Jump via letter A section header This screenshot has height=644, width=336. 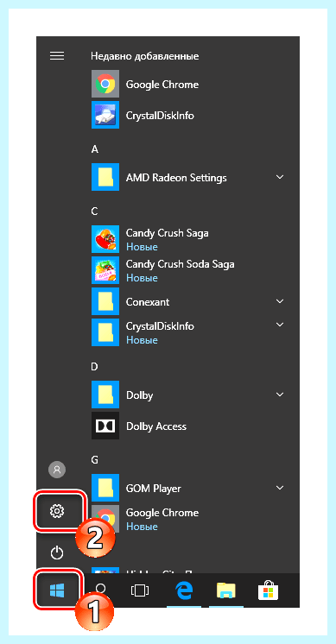pyautogui.click(x=94, y=149)
